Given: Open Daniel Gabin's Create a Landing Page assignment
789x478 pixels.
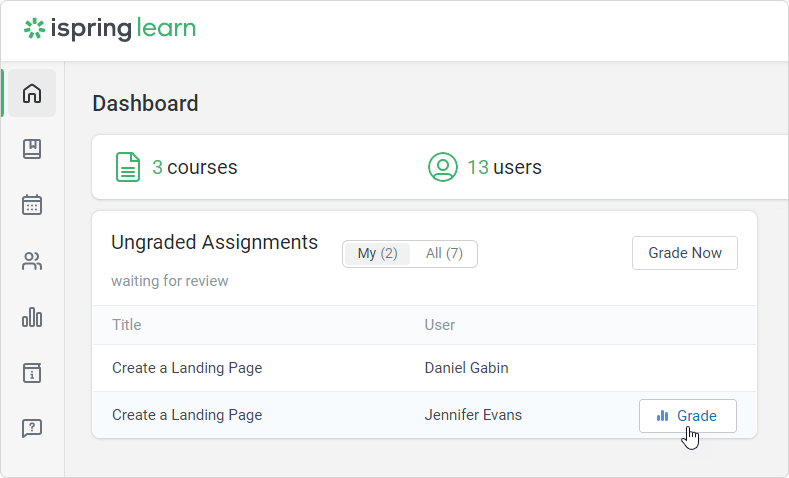Looking at the screenshot, I should [187, 368].
